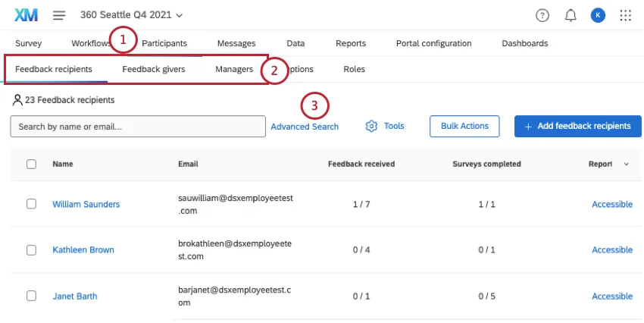This screenshot has width=644, height=323.
Task: Expand the Report column chevron
Action: [627, 164]
